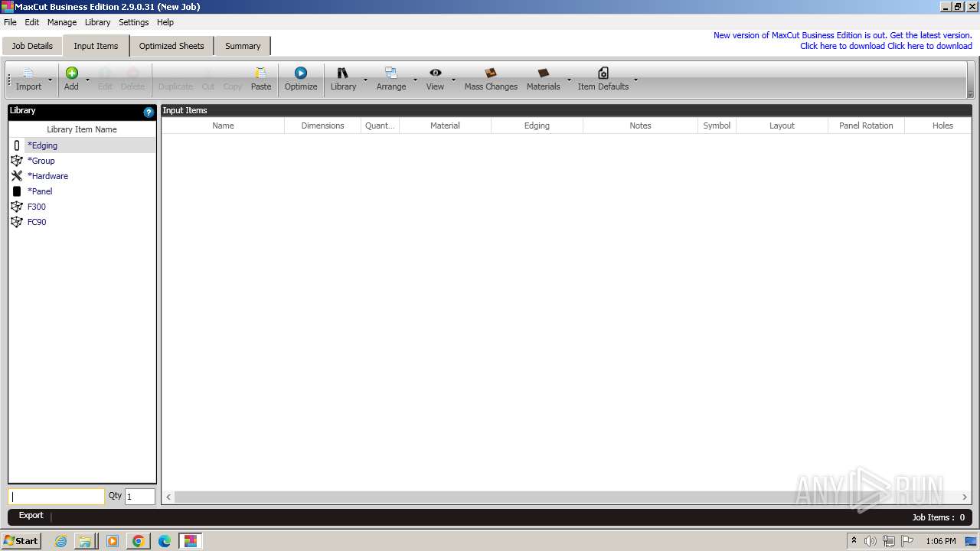Expand the Materials dropdown arrow
This screenshot has height=551, width=980.
569,80
